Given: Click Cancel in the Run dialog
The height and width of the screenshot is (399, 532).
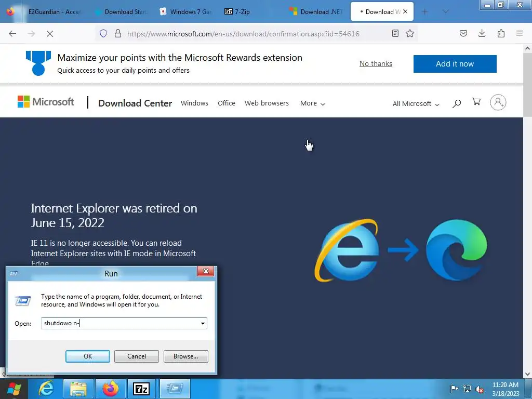Looking at the screenshot, I should pos(137,356).
